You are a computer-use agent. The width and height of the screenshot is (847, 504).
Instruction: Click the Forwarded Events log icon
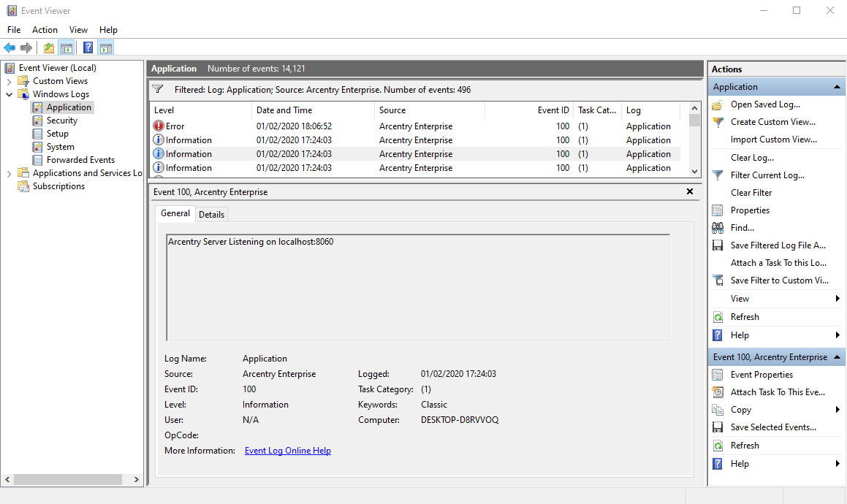point(37,160)
